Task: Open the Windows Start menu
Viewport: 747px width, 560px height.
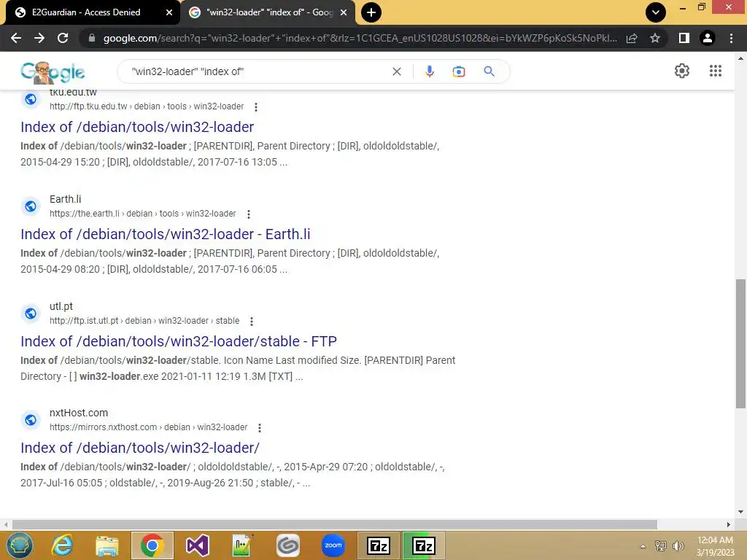Action: pos(20,545)
